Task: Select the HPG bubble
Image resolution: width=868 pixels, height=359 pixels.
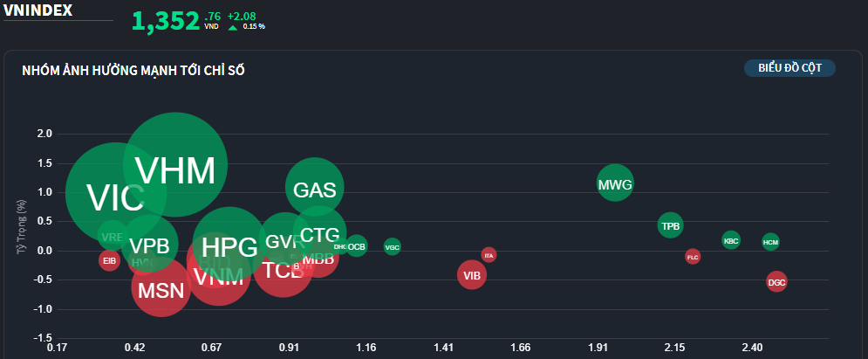Action: coord(229,244)
